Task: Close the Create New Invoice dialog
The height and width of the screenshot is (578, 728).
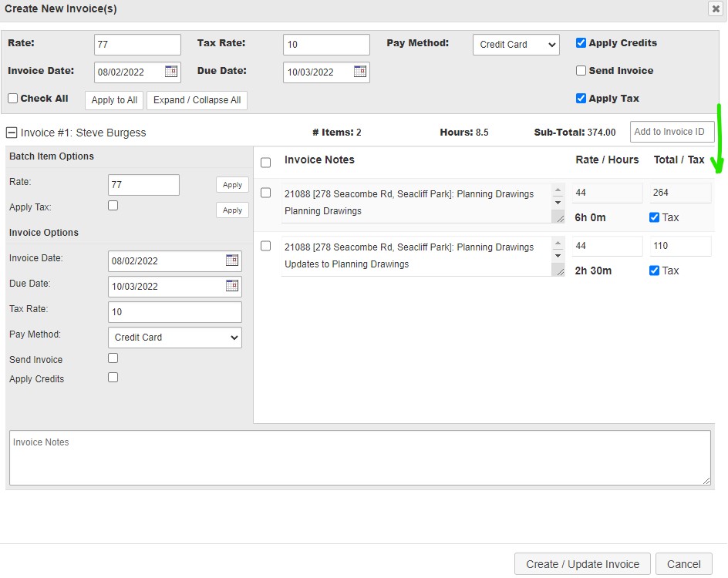Action: click(715, 8)
